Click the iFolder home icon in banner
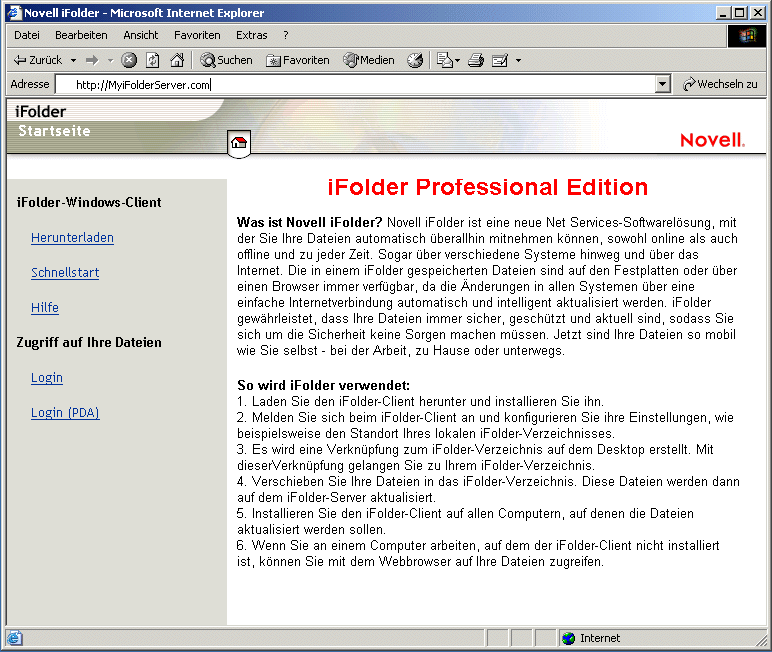The image size is (772, 652). (x=239, y=143)
